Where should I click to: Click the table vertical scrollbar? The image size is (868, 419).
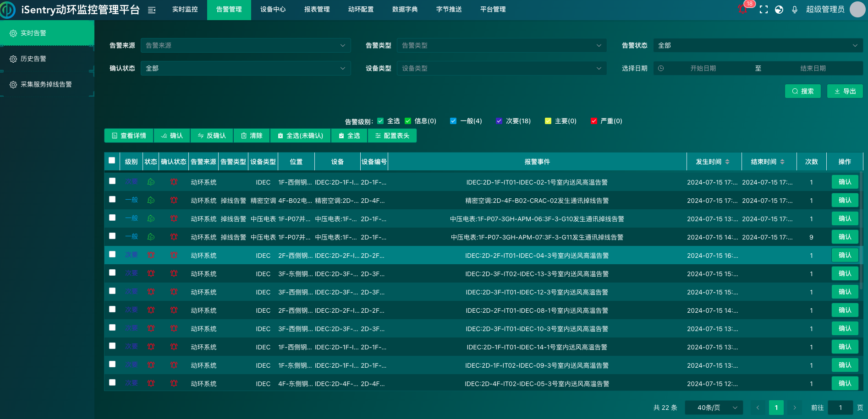861,230
